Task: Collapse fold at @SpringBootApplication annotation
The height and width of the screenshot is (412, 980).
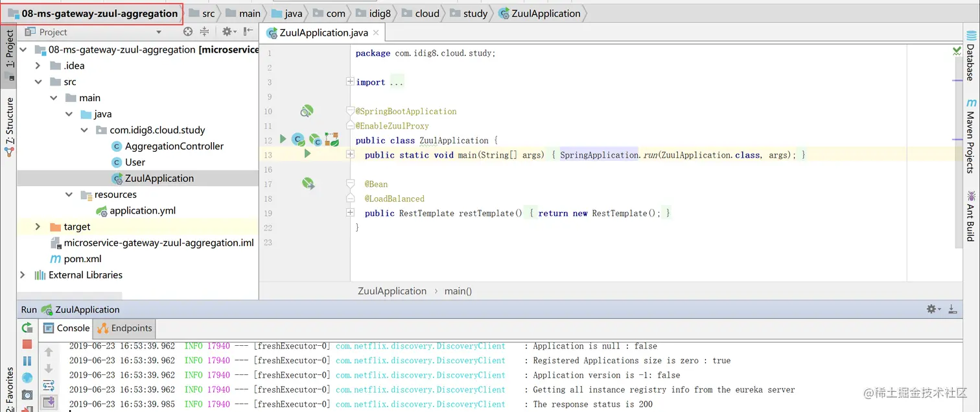Action: coord(350,111)
